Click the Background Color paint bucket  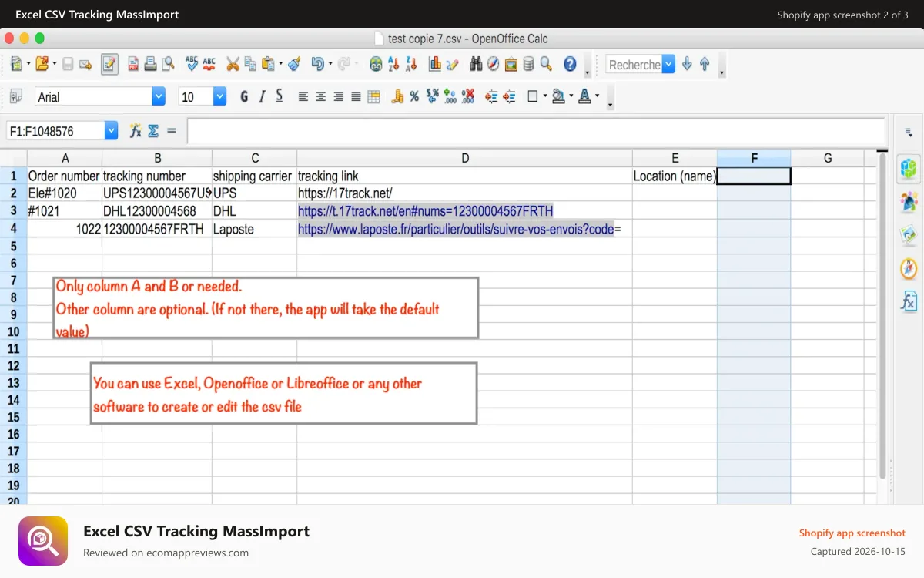pos(558,96)
